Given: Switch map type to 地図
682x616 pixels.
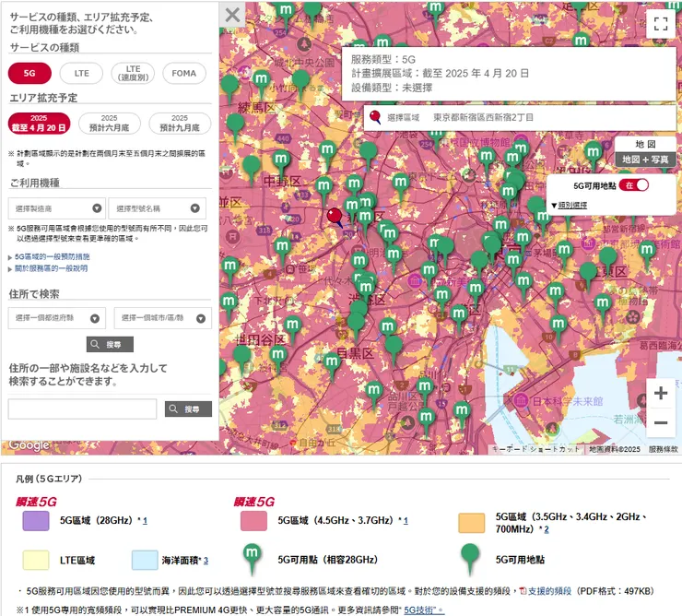Looking at the screenshot, I should [x=645, y=144].
